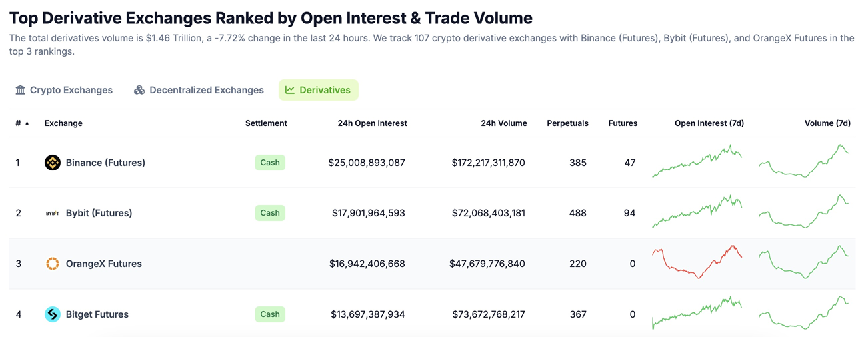Click Binance's Open Interest 7d sparkline
Viewport: 868px width, 337px height.
(697, 162)
